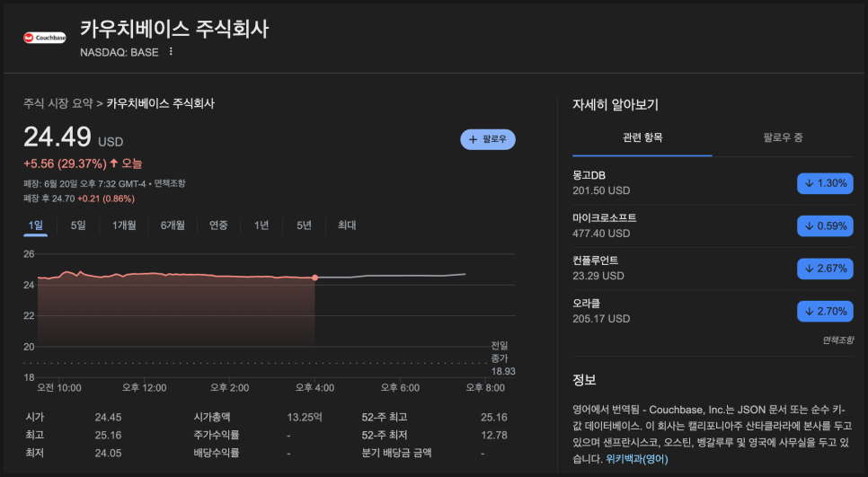This screenshot has width=868, height=477.
Task: Select the 1년 chart range tab
Action: [261, 225]
